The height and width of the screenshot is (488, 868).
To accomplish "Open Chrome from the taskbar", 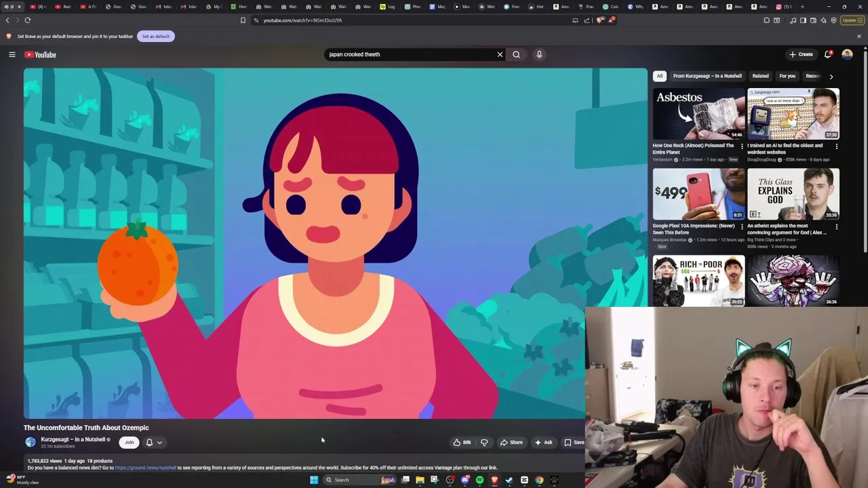I will (x=539, y=480).
